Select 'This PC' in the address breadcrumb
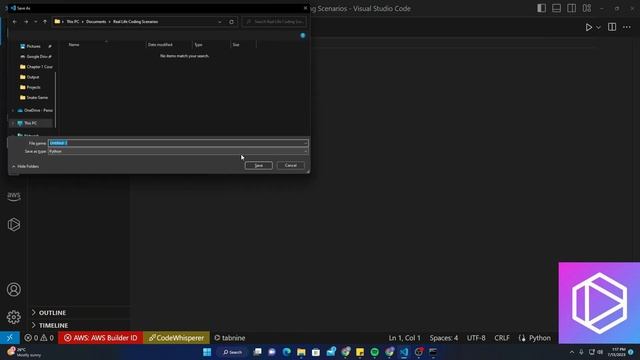The height and width of the screenshot is (360, 640). click(x=73, y=22)
